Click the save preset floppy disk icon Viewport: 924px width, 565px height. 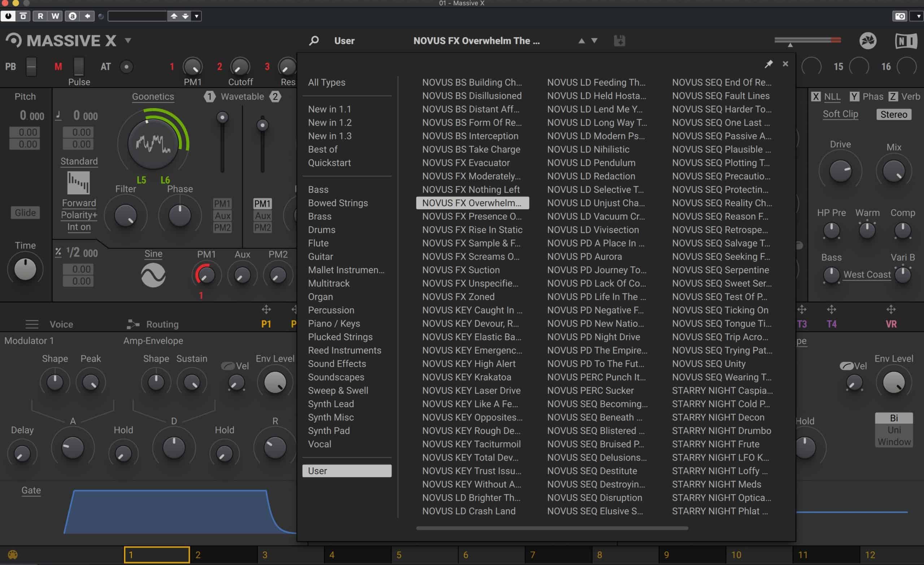point(619,40)
